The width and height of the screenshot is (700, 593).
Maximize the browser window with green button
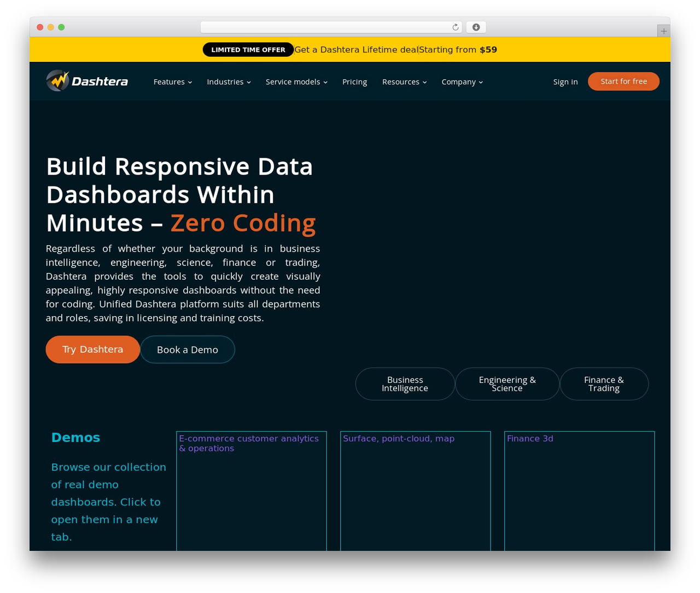click(x=61, y=27)
